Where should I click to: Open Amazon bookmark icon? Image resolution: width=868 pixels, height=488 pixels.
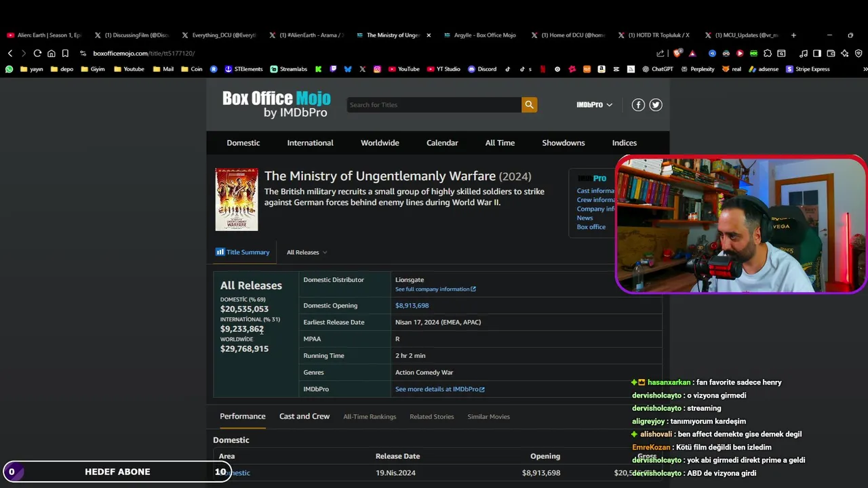point(601,68)
